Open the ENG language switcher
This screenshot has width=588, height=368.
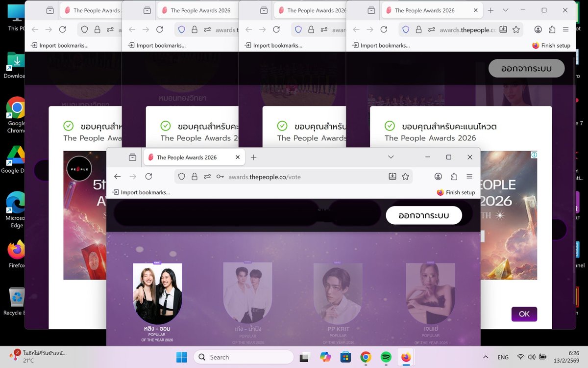click(x=503, y=357)
